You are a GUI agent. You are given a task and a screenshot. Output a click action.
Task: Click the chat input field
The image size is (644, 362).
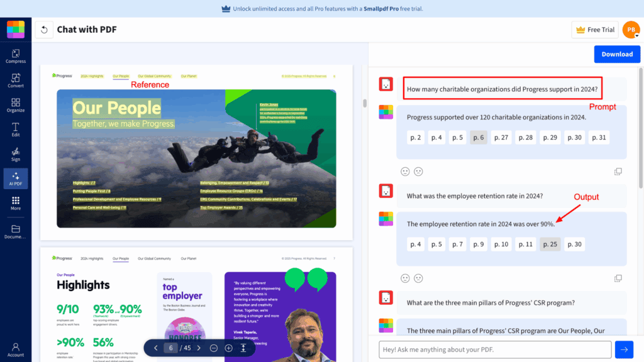495,349
